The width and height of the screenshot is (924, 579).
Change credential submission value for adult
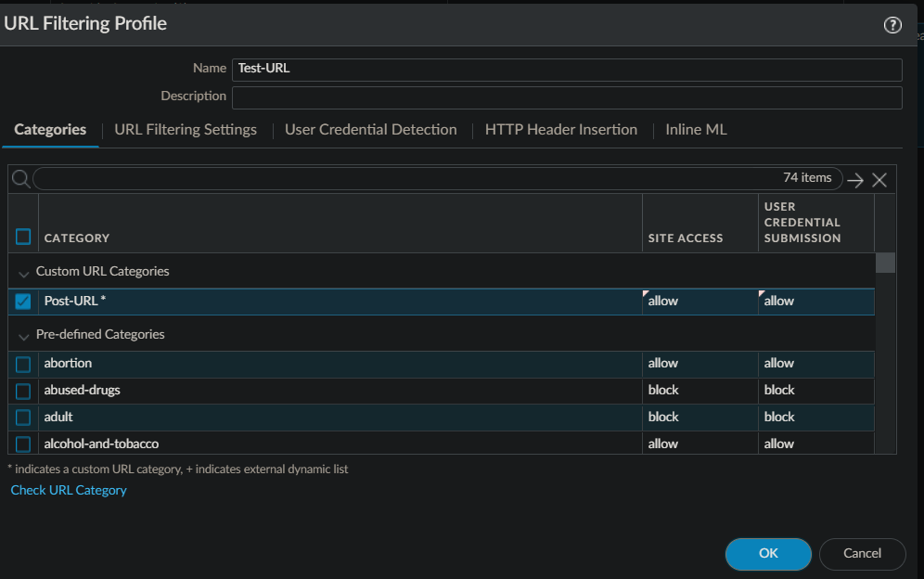(816, 417)
